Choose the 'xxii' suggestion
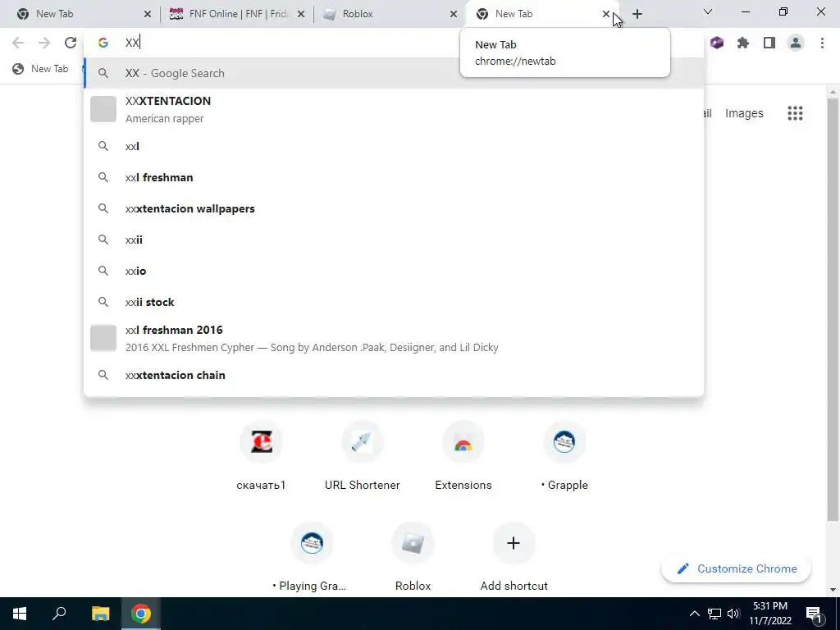The width and height of the screenshot is (840, 630). [x=394, y=240]
